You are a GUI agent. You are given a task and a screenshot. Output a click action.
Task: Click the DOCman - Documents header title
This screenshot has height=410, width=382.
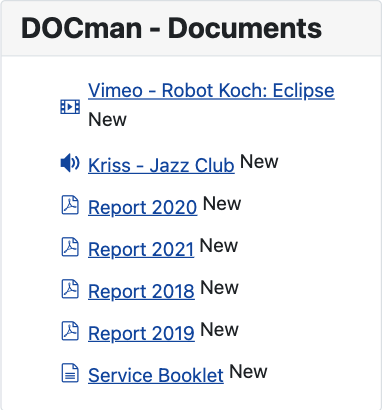[171, 28]
